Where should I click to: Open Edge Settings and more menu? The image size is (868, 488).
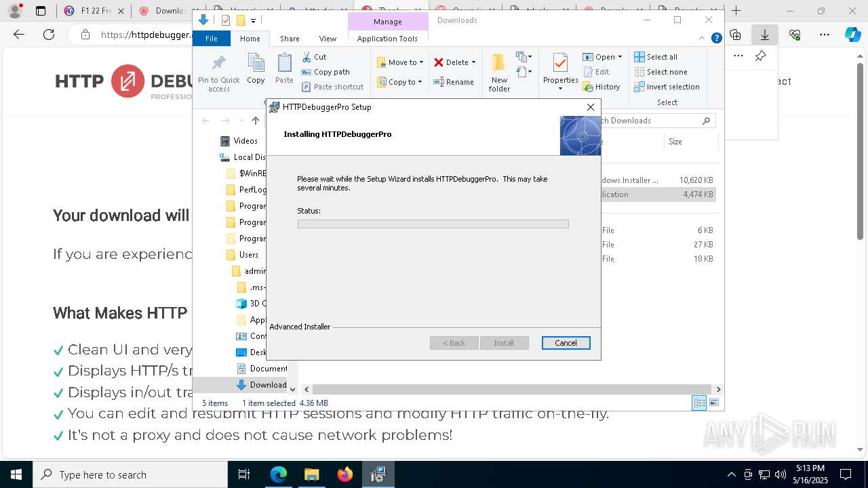(x=825, y=35)
